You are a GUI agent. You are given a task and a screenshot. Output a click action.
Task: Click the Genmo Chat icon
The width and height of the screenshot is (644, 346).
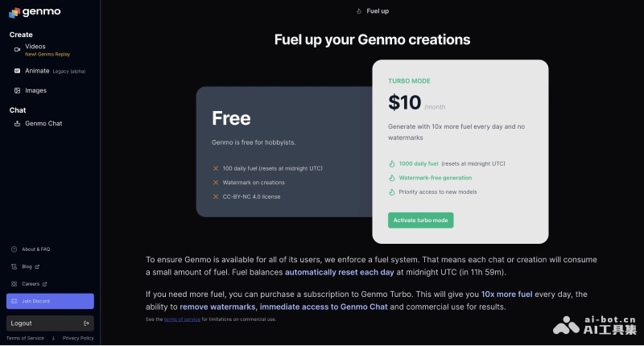(17, 124)
